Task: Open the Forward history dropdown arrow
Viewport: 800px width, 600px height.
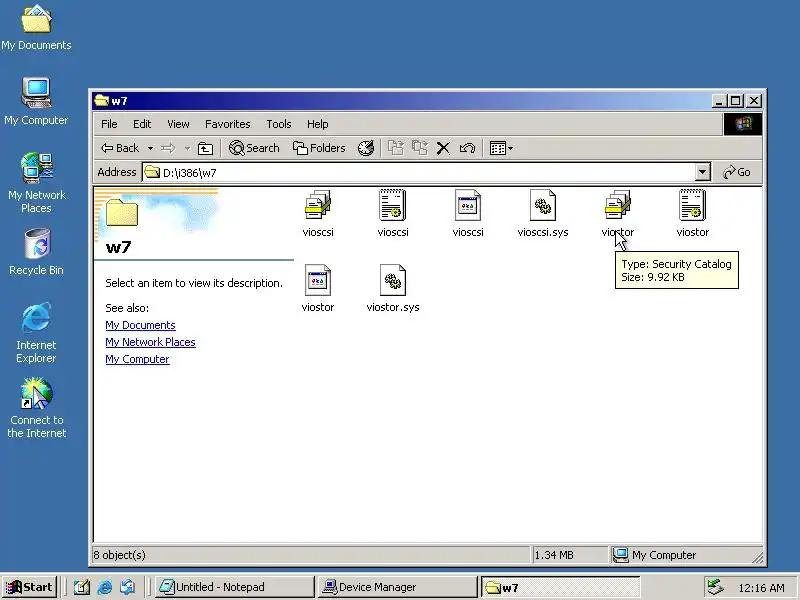Action: click(187, 148)
